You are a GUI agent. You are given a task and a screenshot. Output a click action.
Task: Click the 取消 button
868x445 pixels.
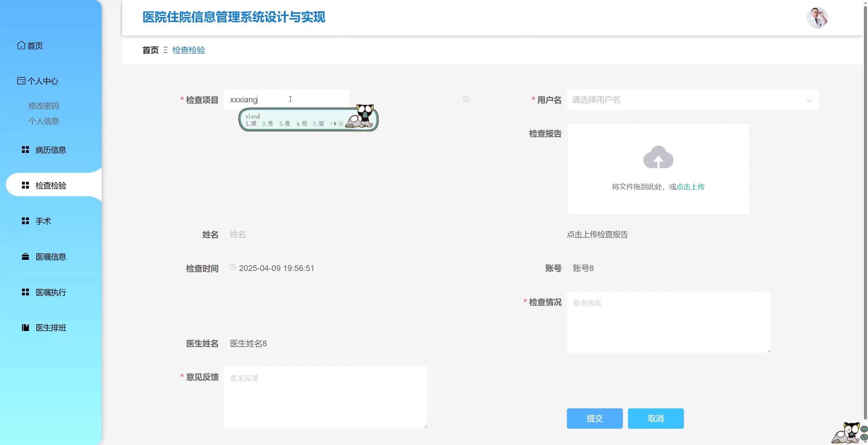[655, 419]
